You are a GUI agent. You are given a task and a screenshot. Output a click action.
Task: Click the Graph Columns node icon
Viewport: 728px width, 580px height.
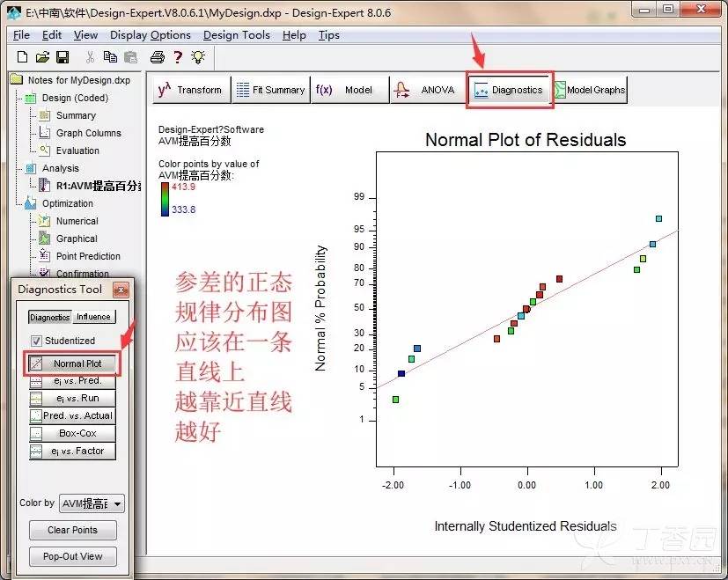coord(45,133)
